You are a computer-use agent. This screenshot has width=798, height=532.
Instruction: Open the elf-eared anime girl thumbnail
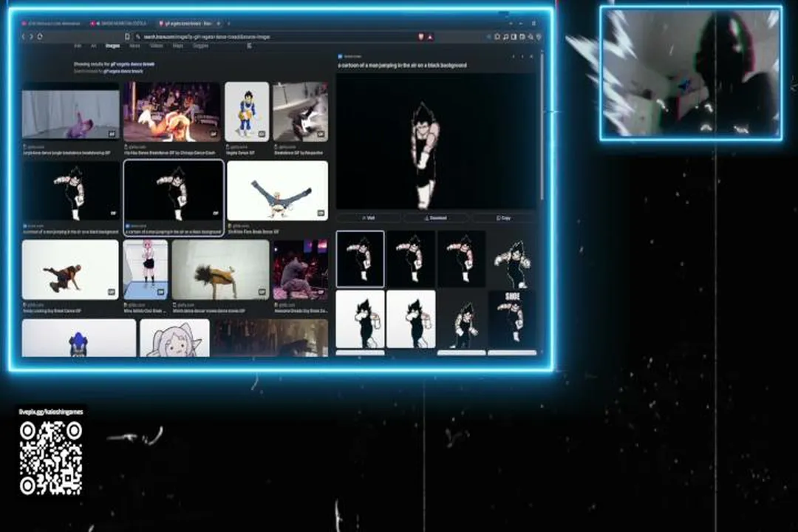coord(174,338)
